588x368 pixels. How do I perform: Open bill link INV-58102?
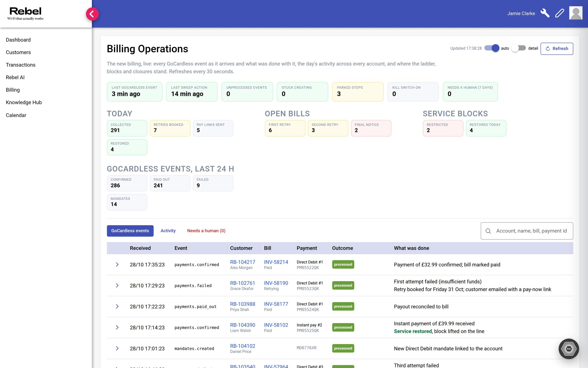[276, 325]
